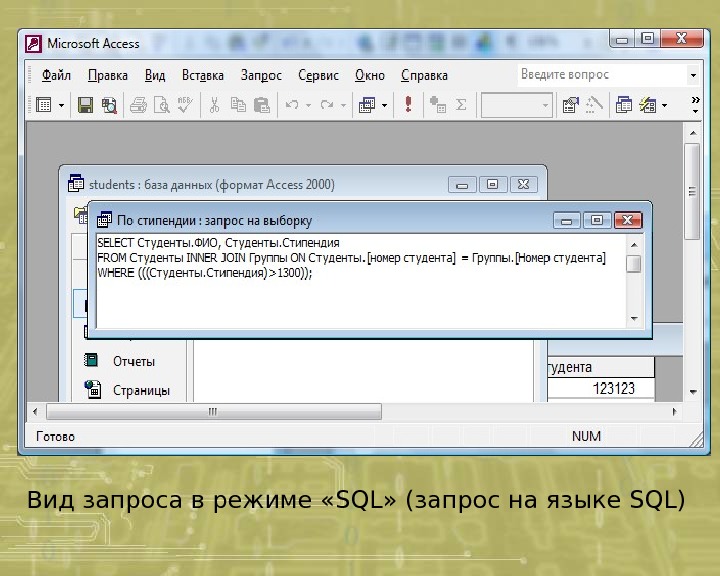Viewport: 720px width, 576px height.
Task: Click the Undo arrow icon
Action: [292, 105]
